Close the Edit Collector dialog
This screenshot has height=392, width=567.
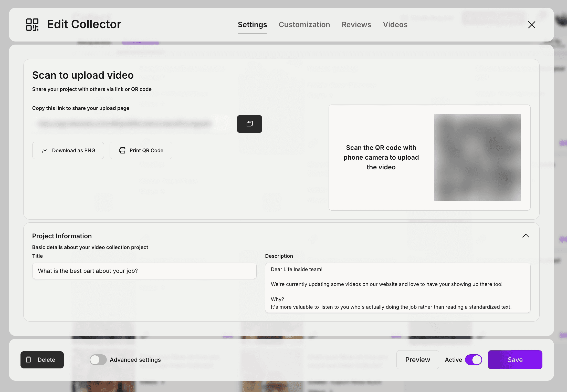[532, 25]
